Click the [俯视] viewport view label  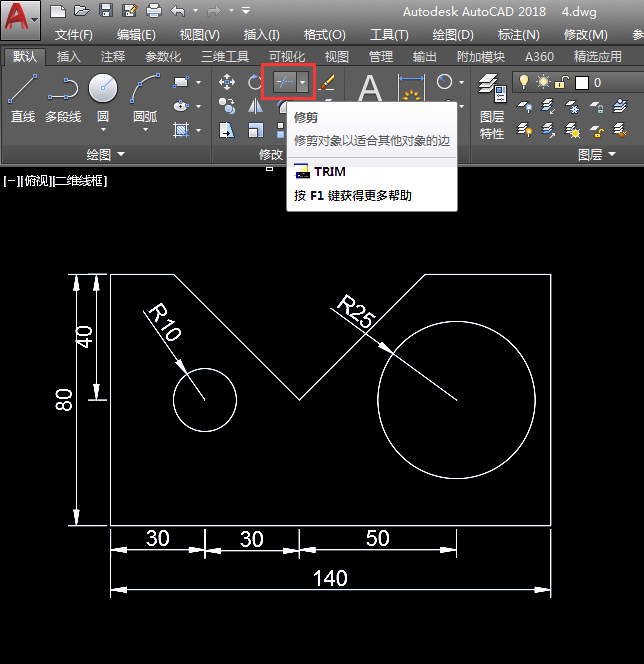tap(37, 181)
